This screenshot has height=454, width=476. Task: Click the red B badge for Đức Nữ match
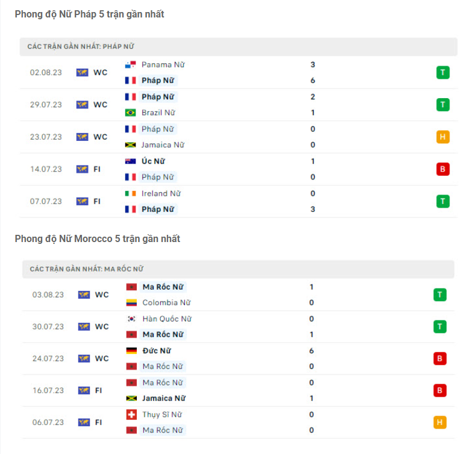click(x=440, y=359)
